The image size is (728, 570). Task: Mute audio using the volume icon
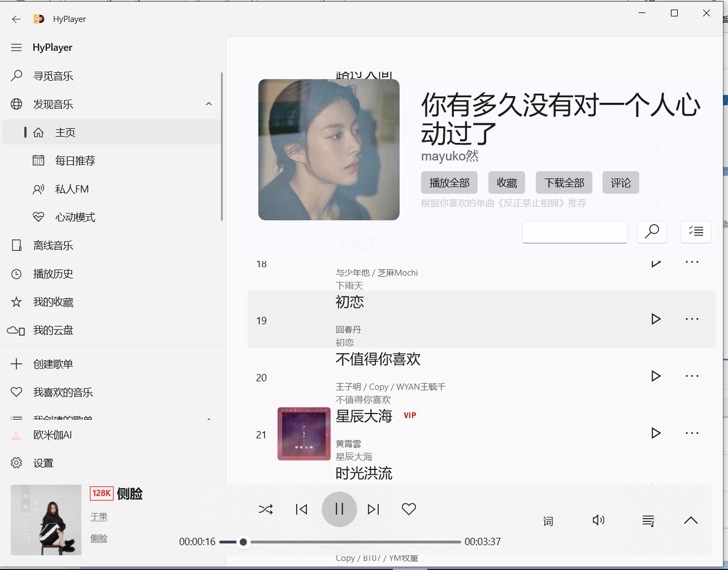[598, 520]
